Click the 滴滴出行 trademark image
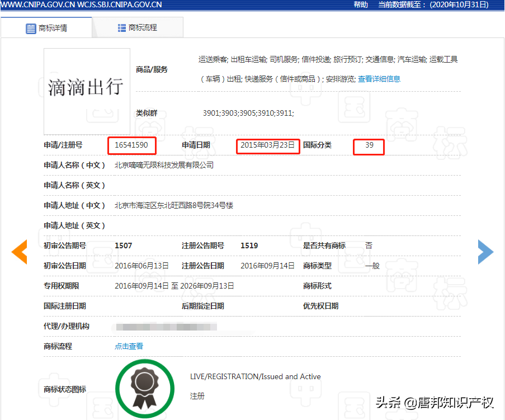Viewport: 505px width, 420px height. [x=87, y=91]
